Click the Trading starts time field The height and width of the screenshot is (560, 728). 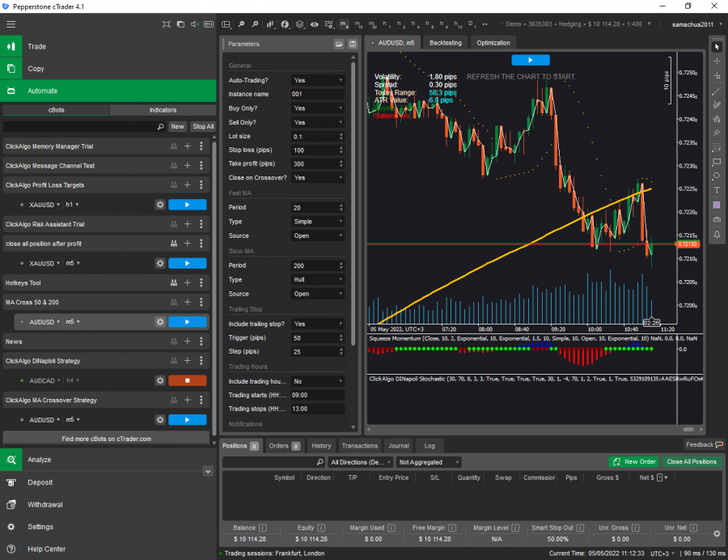click(318, 395)
